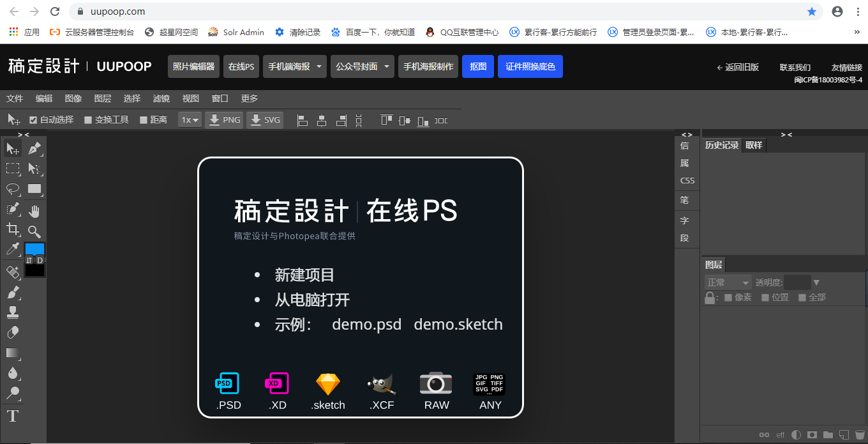The width and height of the screenshot is (868, 444).
Task: Swap foreground and background colors
Action: (29, 261)
